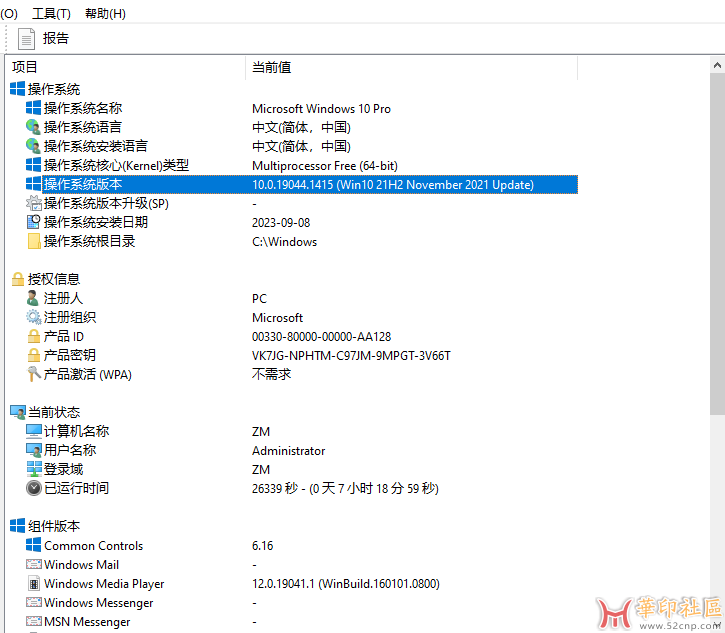Click the user icon beside 用户名称
Image resolution: width=725 pixels, height=633 pixels.
33,450
